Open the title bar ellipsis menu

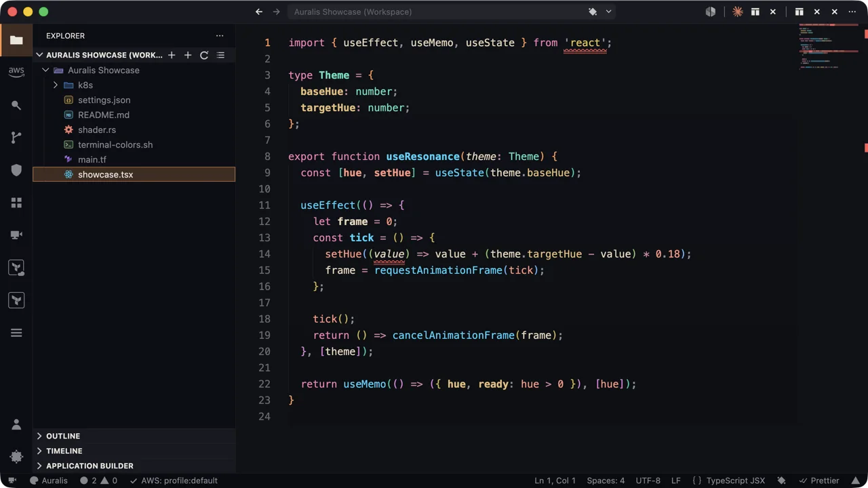[x=852, y=12]
